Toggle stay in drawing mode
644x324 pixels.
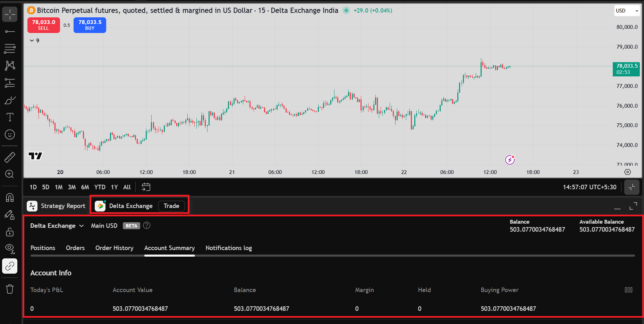tap(10, 215)
